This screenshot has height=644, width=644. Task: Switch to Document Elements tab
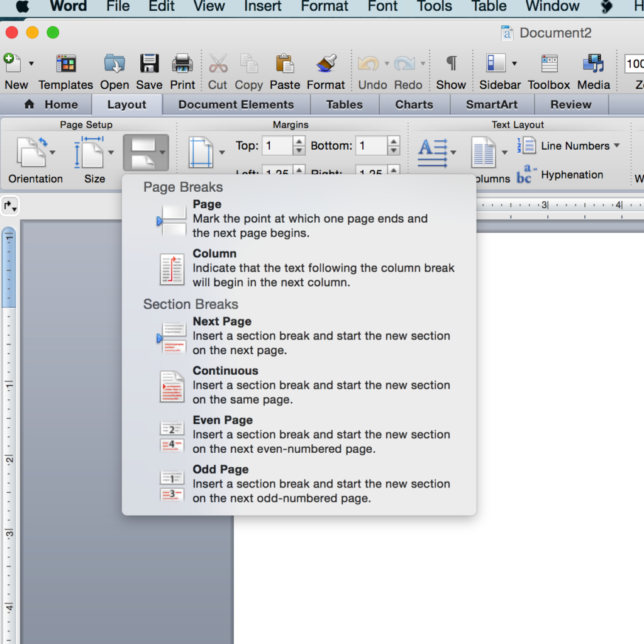[236, 104]
